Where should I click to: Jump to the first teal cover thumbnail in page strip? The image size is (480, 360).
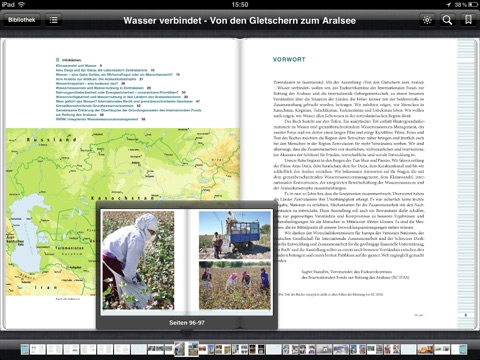tap(25, 349)
